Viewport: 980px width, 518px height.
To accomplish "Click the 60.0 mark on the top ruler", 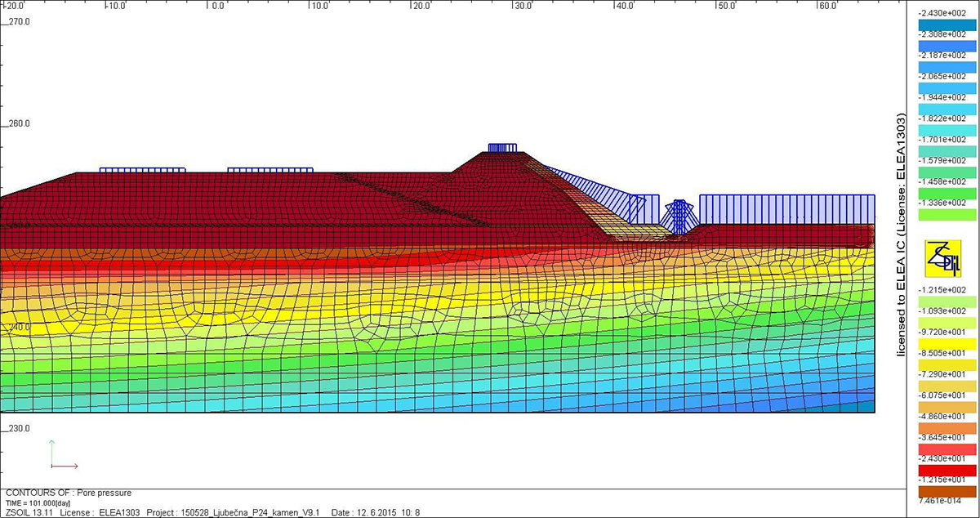I will click(826, 6).
